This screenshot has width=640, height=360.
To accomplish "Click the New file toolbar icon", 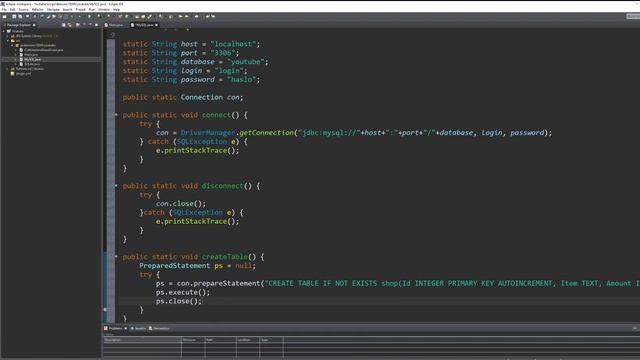I will click(4, 16).
